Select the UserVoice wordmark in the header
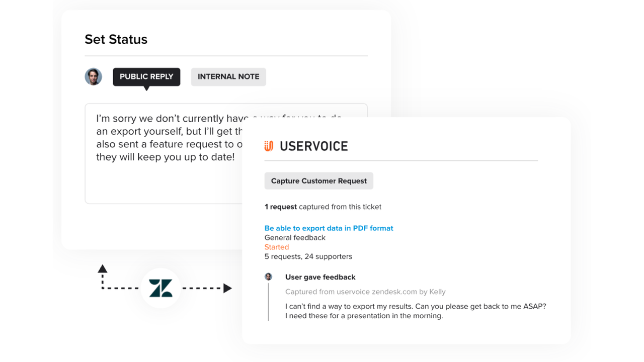 (314, 146)
